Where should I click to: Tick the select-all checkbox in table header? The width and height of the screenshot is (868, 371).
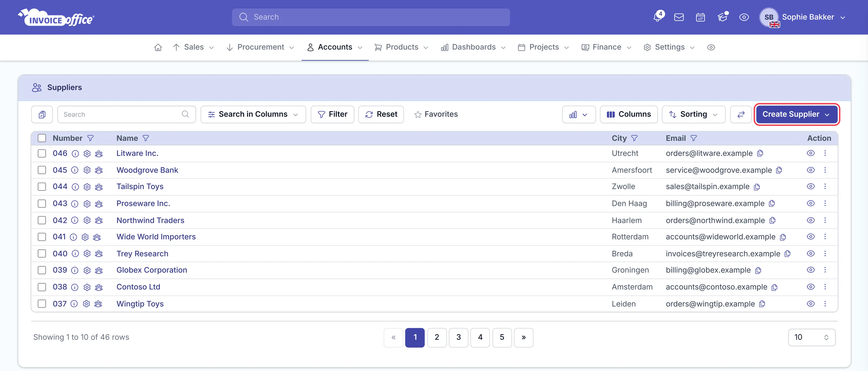[42, 138]
